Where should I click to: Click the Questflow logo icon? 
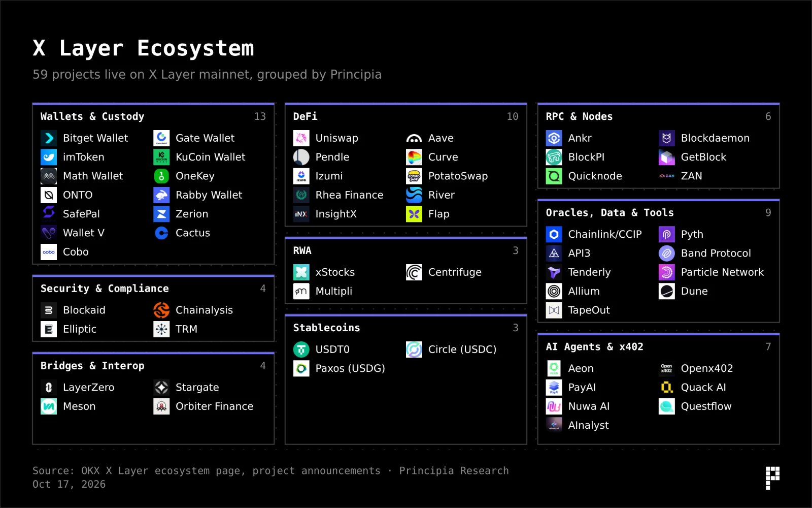pyautogui.click(x=667, y=406)
